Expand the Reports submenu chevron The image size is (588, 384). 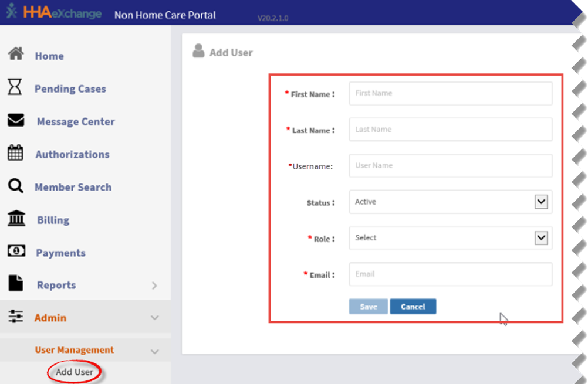tap(154, 286)
